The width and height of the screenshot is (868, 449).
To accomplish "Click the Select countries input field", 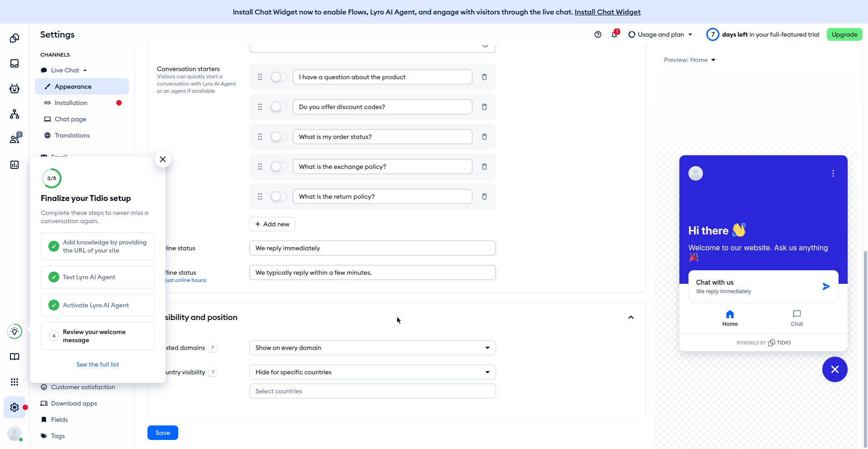I will tap(373, 391).
